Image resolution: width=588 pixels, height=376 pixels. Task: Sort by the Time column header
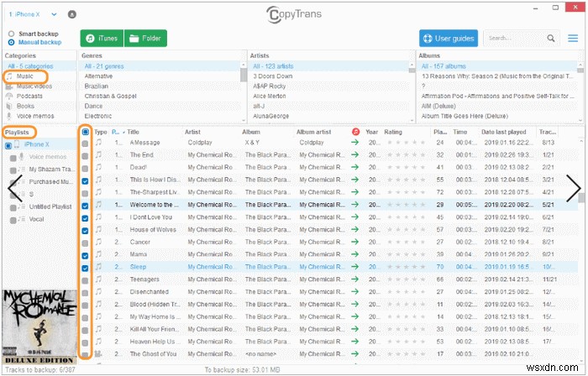[459, 132]
